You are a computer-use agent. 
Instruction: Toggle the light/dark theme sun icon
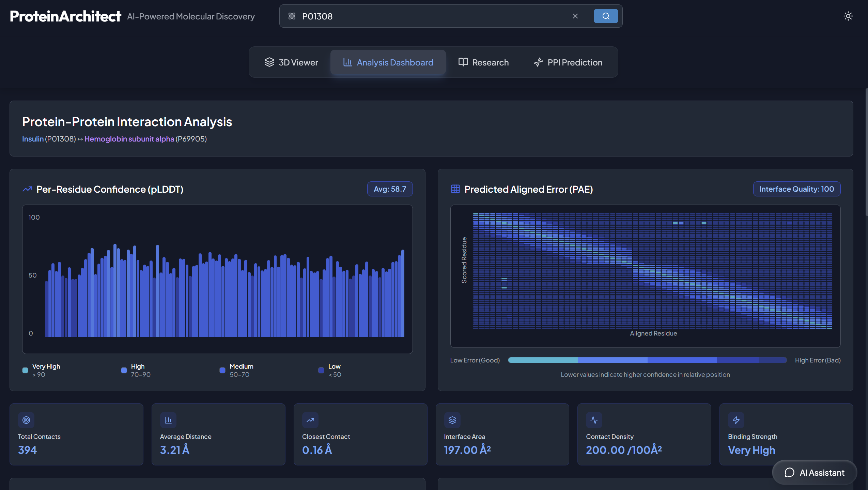click(848, 16)
